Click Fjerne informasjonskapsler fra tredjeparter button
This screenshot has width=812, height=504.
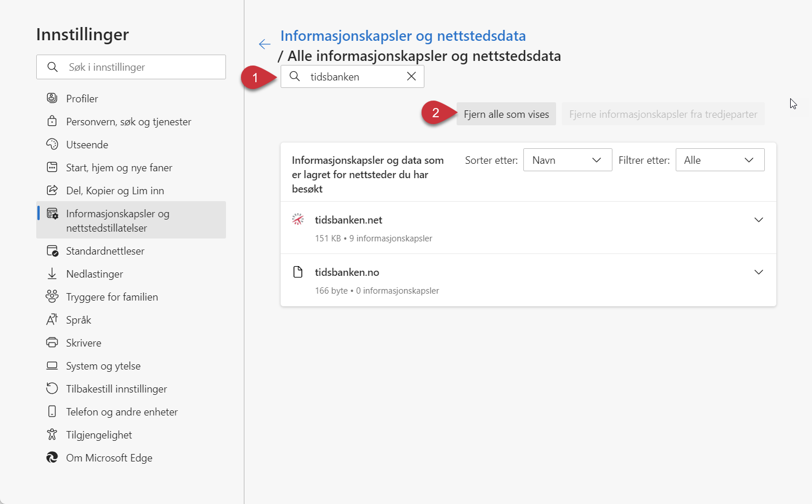pyautogui.click(x=663, y=114)
